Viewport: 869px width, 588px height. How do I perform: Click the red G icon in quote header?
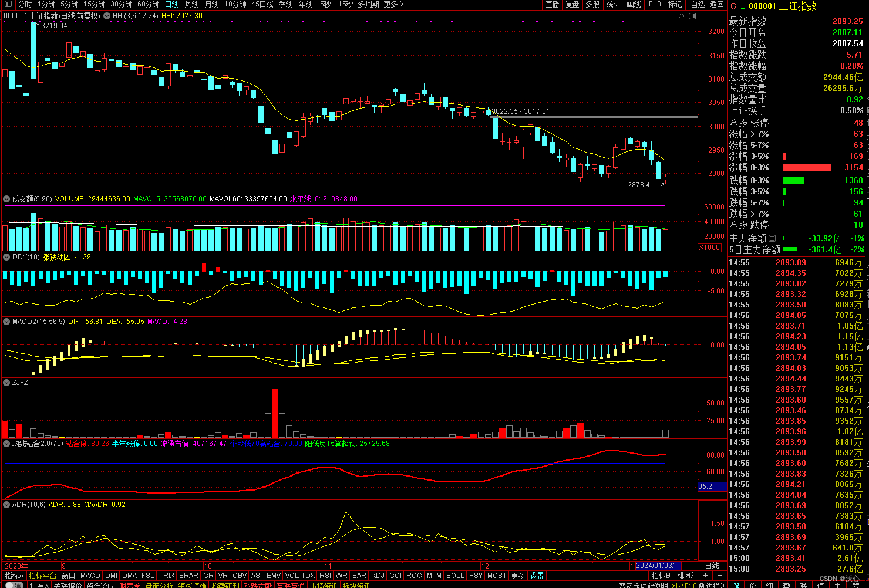click(x=733, y=6)
